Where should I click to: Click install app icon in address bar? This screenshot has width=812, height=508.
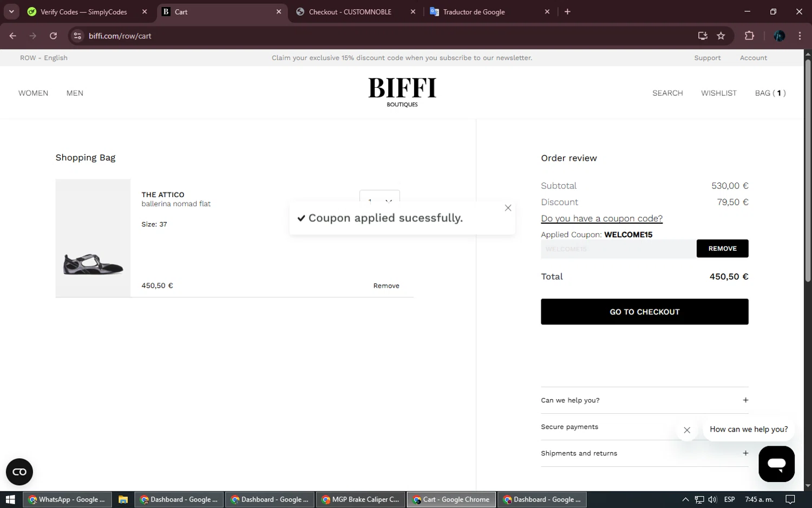point(703,36)
